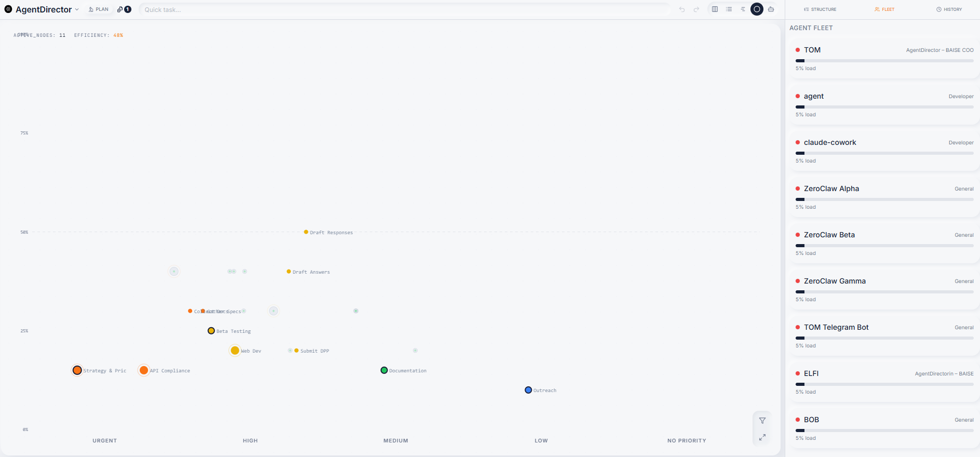The height and width of the screenshot is (457, 980).
Task: Click the AGENT FLEET heading
Action: point(811,28)
